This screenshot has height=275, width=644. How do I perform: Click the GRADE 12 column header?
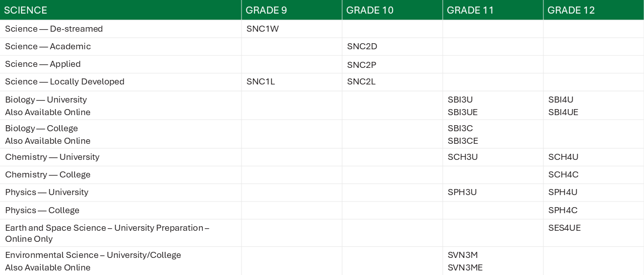click(594, 10)
